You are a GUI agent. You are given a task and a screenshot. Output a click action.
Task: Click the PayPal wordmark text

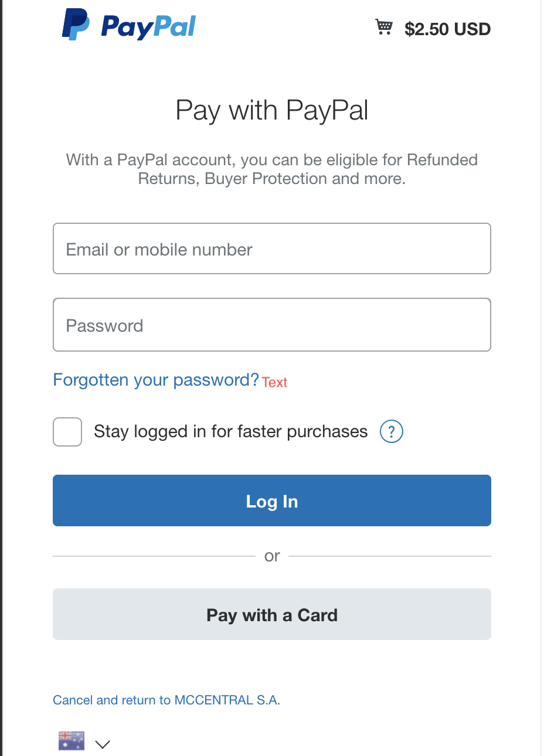click(148, 27)
